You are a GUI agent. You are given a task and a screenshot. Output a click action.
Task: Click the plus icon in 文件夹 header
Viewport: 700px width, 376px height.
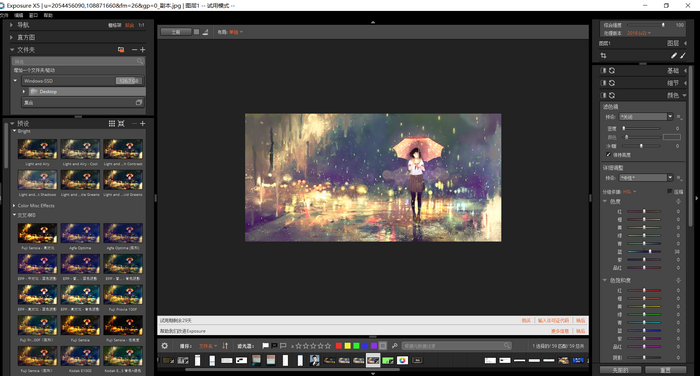pos(142,50)
